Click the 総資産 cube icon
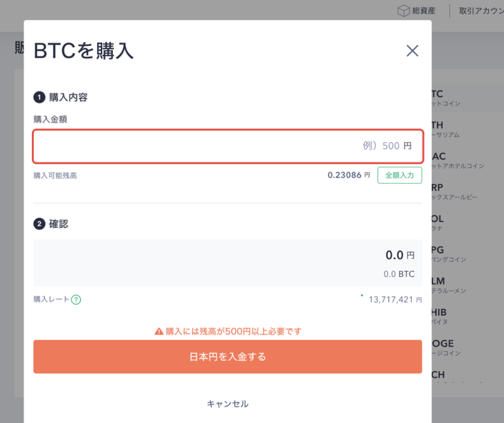 click(x=404, y=11)
